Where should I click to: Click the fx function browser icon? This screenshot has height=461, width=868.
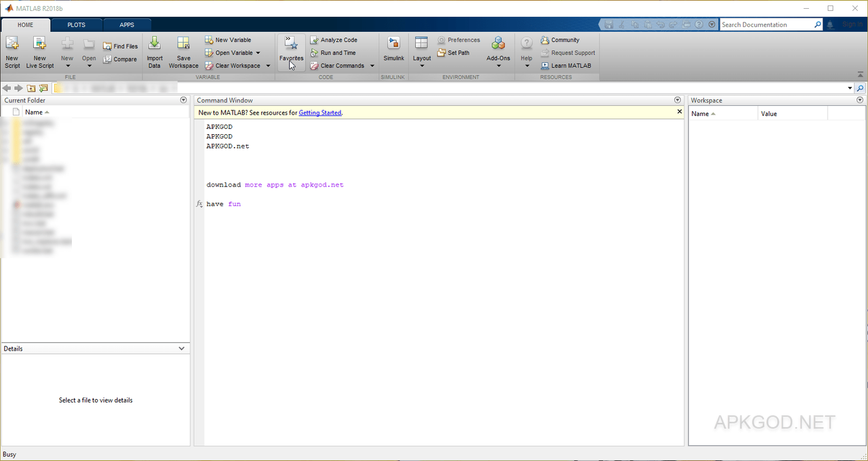199,203
